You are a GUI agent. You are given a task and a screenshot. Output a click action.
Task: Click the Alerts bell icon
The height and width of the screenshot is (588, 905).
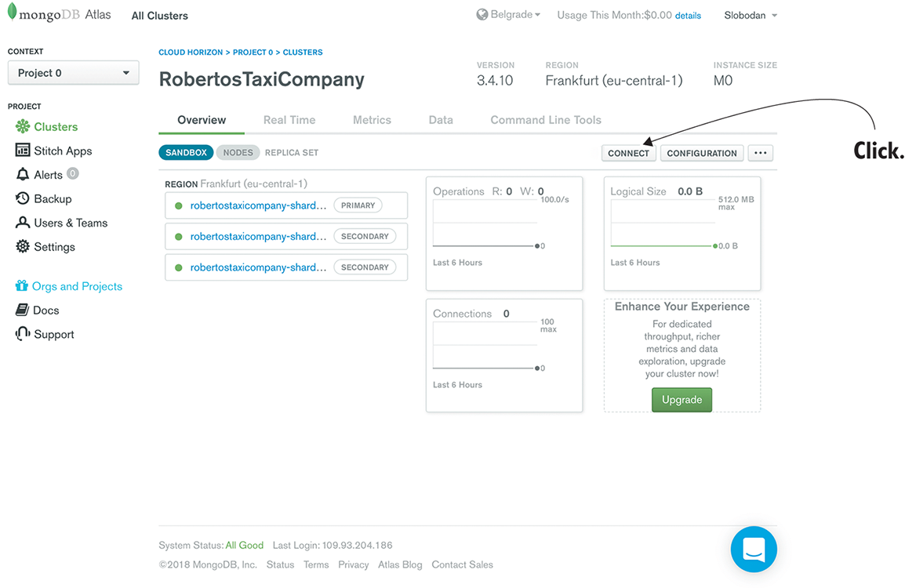(23, 175)
